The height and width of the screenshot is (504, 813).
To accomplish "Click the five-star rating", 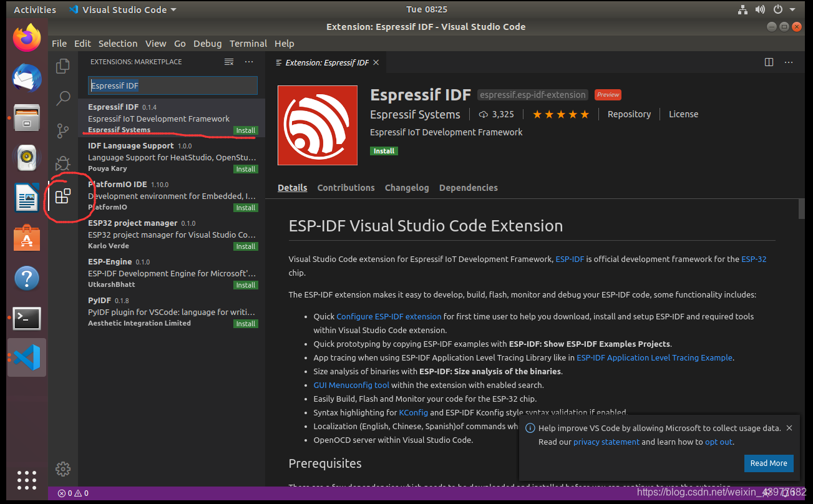I will [x=560, y=114].
